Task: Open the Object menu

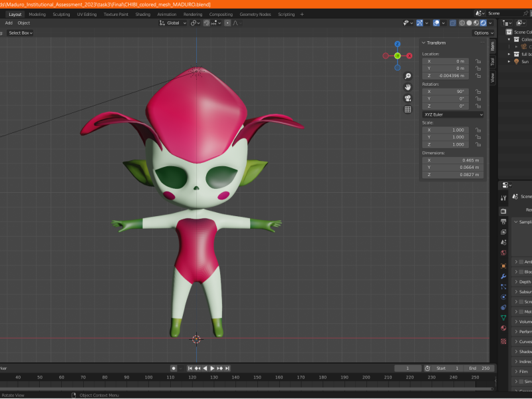Action: coord(24,23)
